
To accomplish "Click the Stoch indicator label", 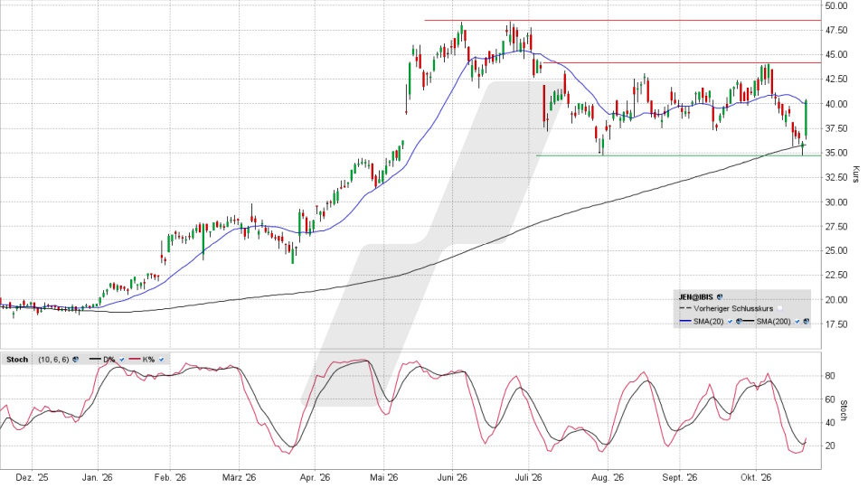I will [17, 360].
